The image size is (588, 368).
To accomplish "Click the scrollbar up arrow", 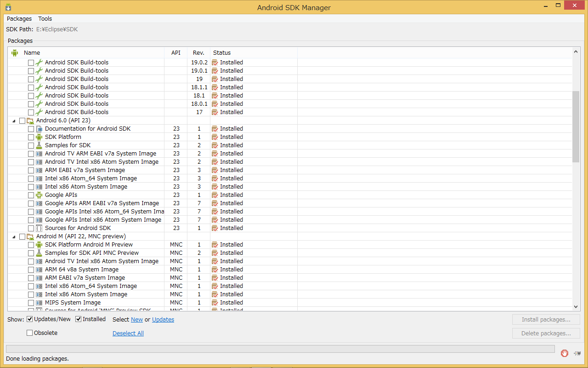I will pos(576,52).
